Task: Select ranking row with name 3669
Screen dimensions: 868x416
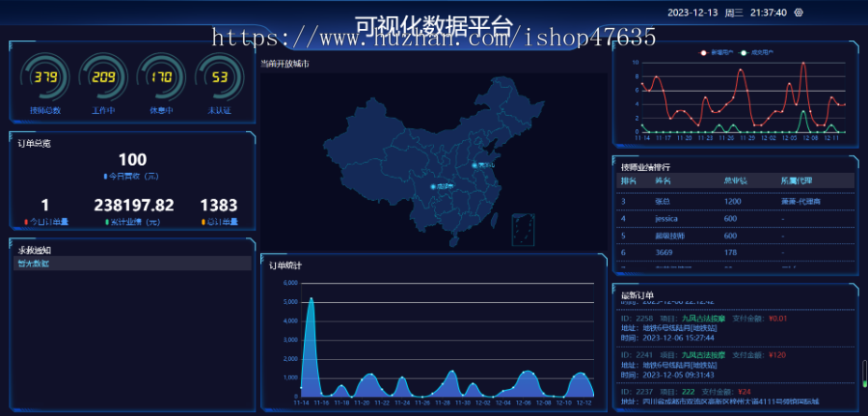Action: (735, 253)
